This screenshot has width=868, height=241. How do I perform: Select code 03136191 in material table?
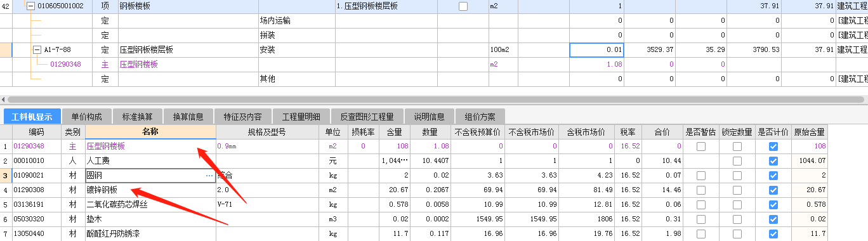point(36,205)
